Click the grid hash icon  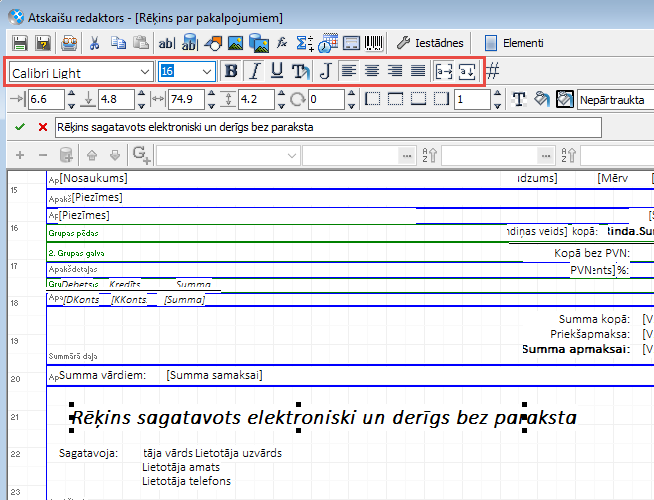493,71
